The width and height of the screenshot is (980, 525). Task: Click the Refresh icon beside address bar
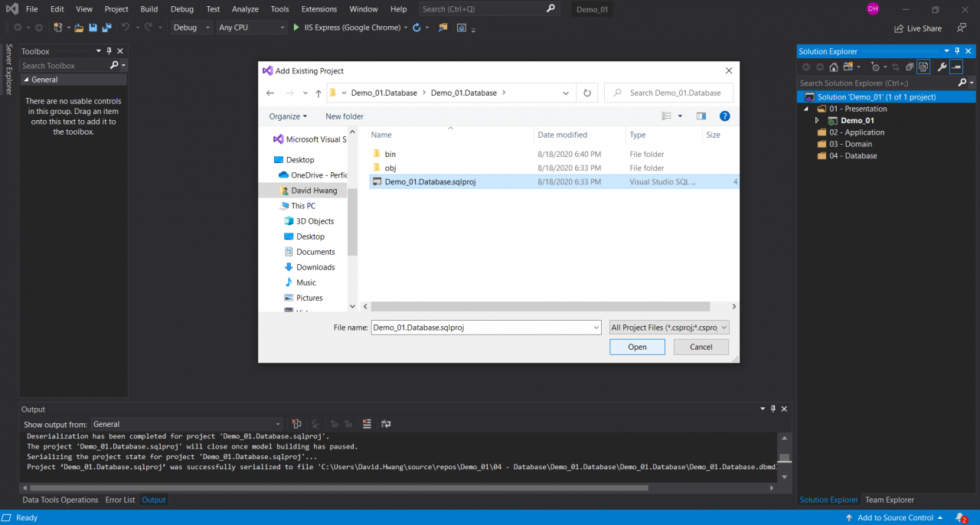(x=587, y=93)
